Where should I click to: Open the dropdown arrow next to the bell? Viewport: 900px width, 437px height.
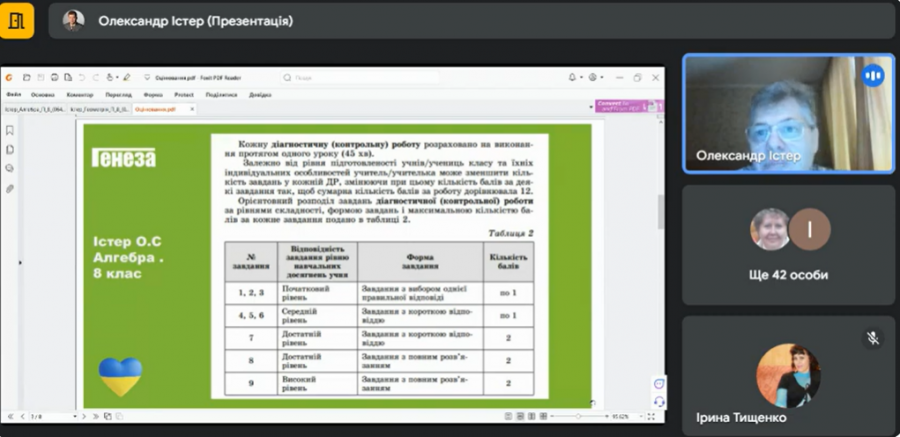[581, 78]
